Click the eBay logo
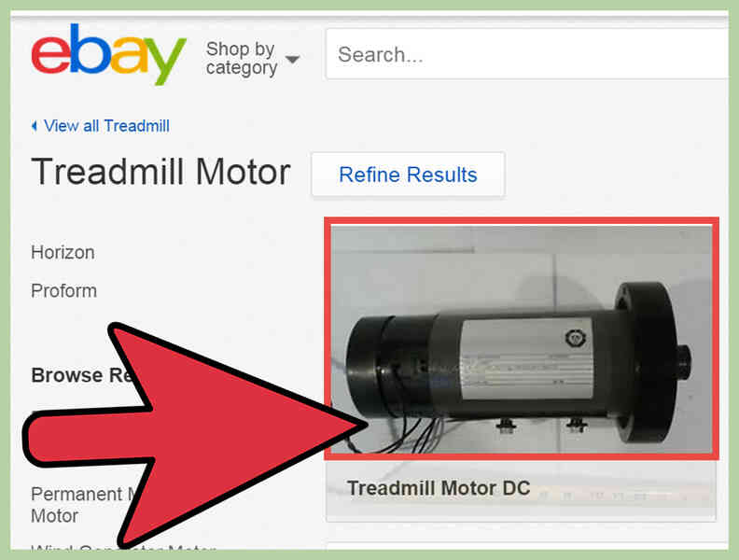 click(x=109, y=54)
